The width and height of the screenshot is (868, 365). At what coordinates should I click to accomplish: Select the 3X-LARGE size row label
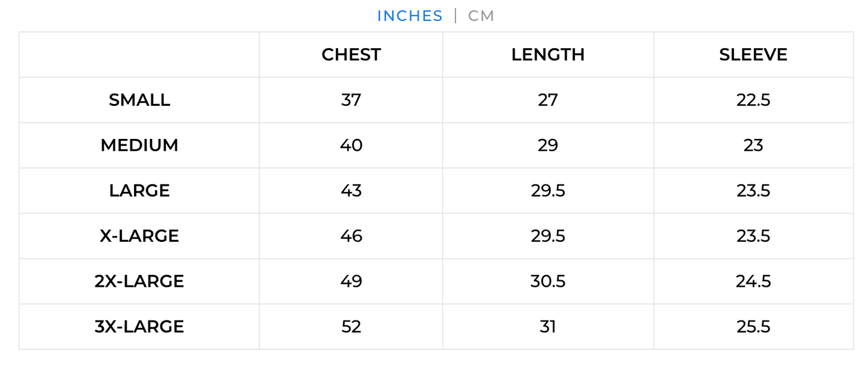pyautogui.click(x=139, y=327)
